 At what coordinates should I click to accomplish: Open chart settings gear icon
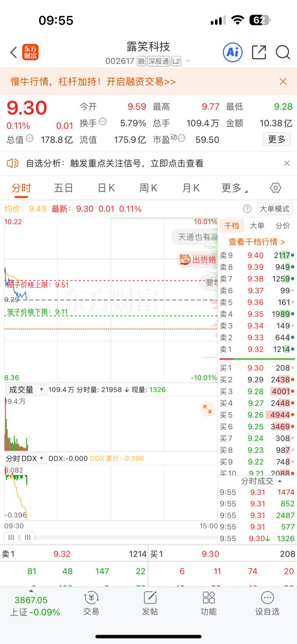[276, 188]
